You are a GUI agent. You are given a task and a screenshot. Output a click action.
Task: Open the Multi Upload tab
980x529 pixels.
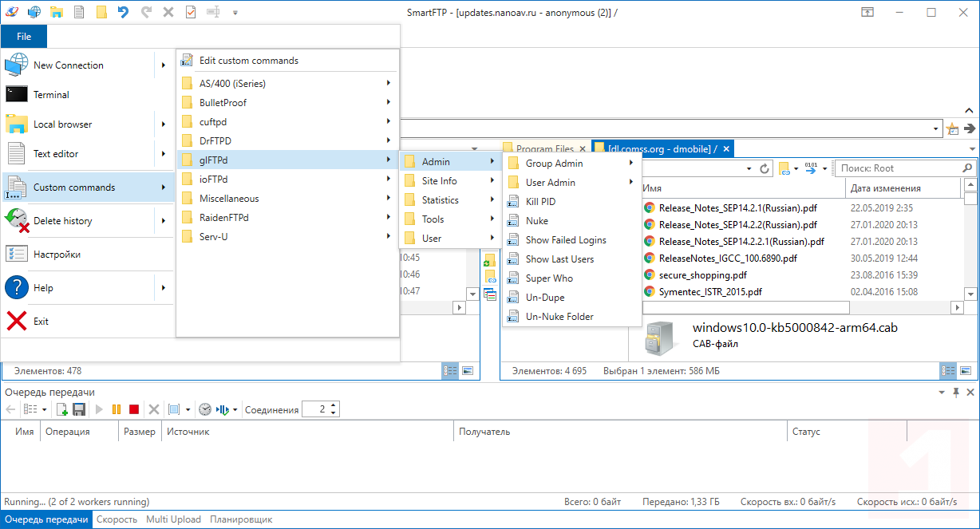tap(173, 519)
